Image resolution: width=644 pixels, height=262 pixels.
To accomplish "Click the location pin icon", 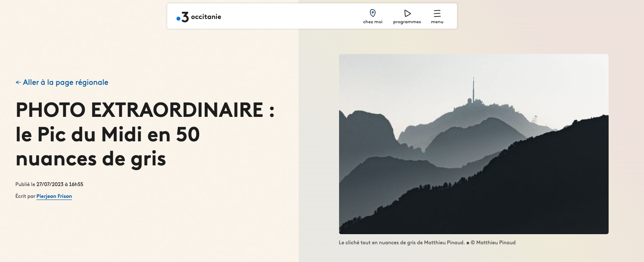I will click(x=372, y=13).
